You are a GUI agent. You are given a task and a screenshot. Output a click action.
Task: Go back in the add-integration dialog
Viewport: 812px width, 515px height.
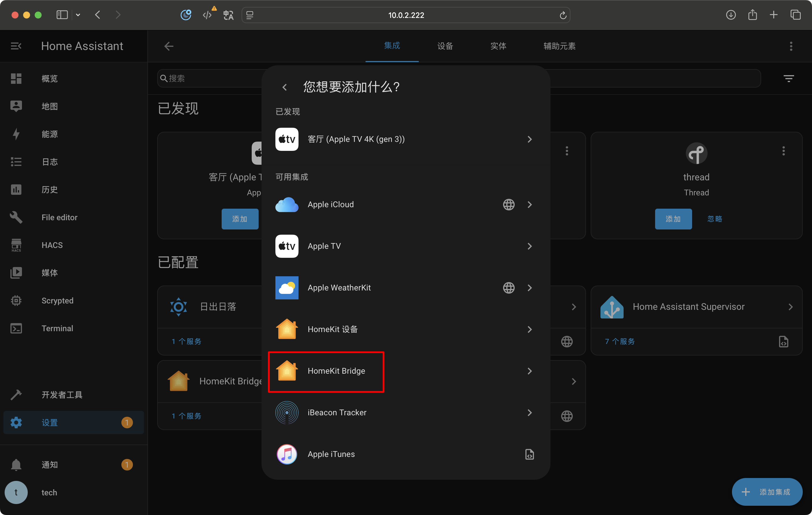point(285,87)
